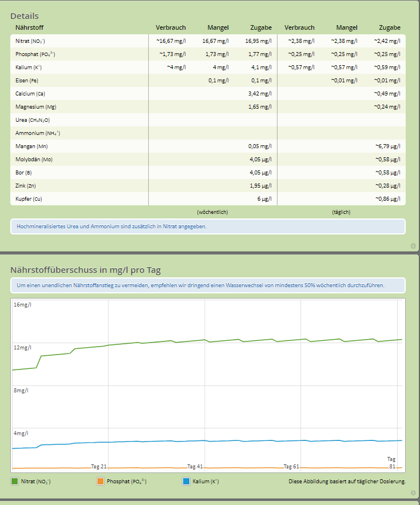420x505 pixels.
Task: Click the Tag 41 marker on chart axis
Action: coord(195,467)
